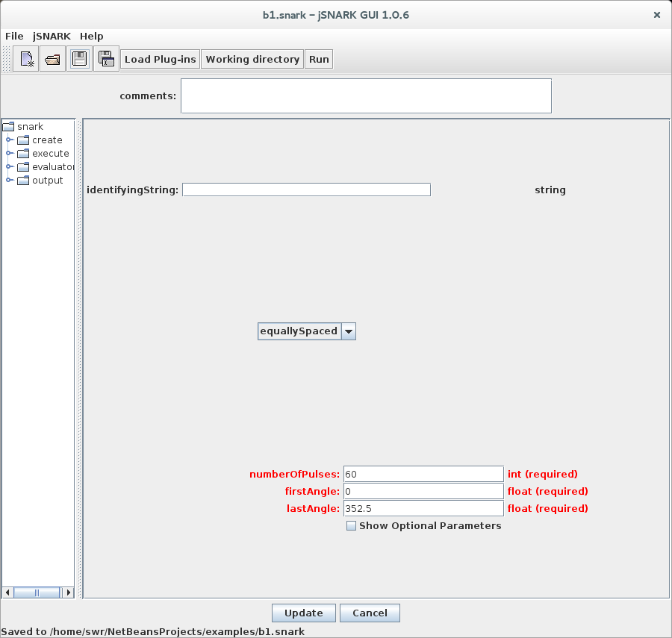Image resolution: width=672 pixels, height=638 pixels.
Task: Focus the comments text area
Action: [x=366, y=96]
